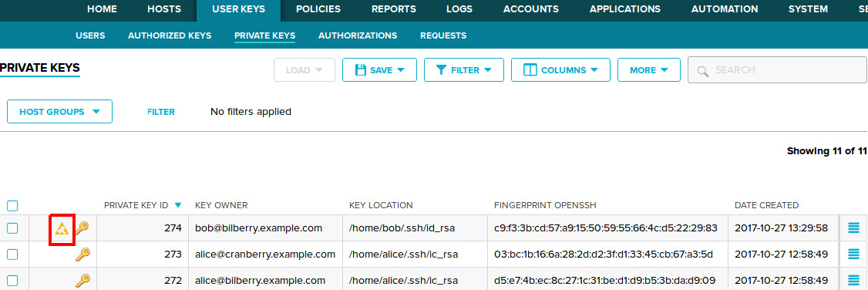
Task: Click the key icon in row 272
Action: click(82, 281)
